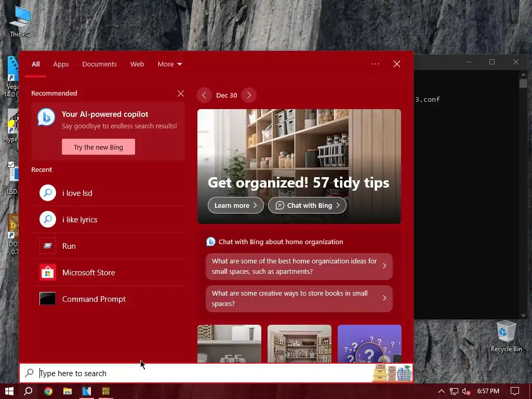Screen dimensions: 532x399
Task: Select the Vegas 14.0 desktop shortcut
Action: (11, 77)
